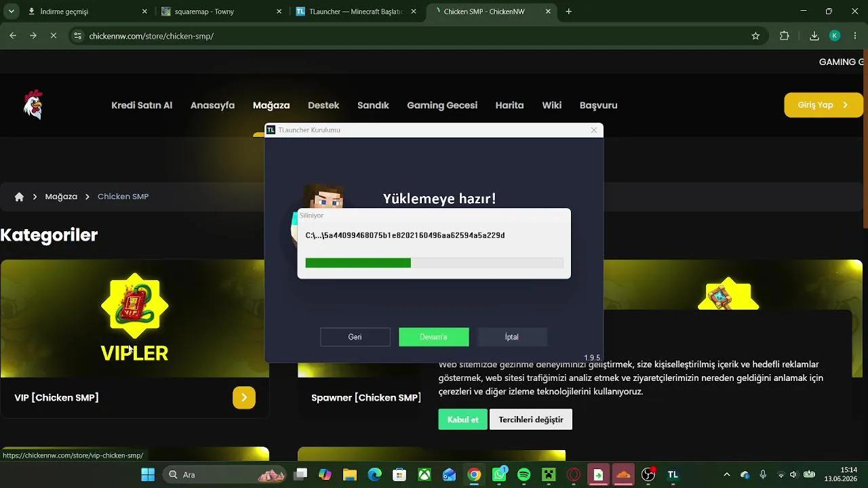Open Outlook from the taskbar
The image size is (868, 488).
click(x=449, y=474)
